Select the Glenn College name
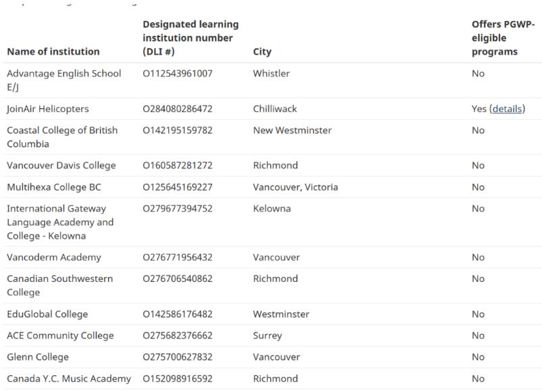The height and width of the screenshot is (392, 542). click(x=38, y=357)
